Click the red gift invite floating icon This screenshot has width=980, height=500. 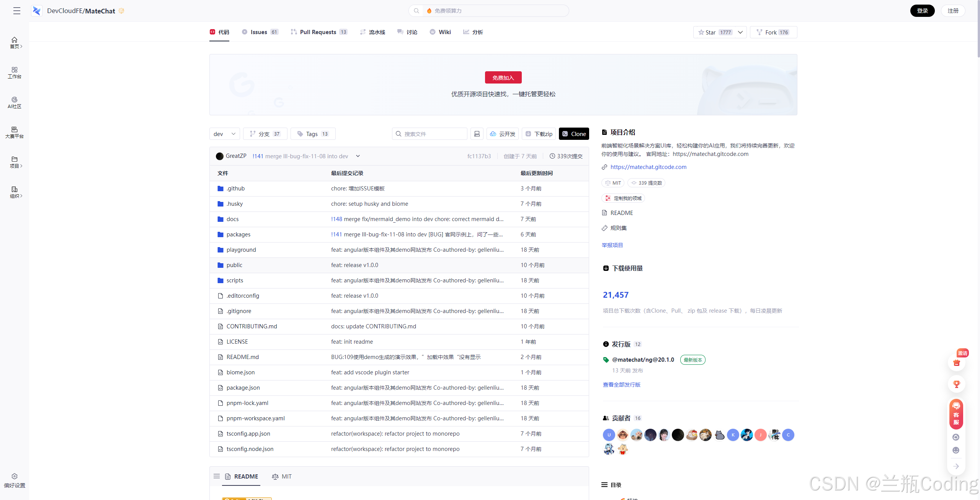click(x=956, y=362)
